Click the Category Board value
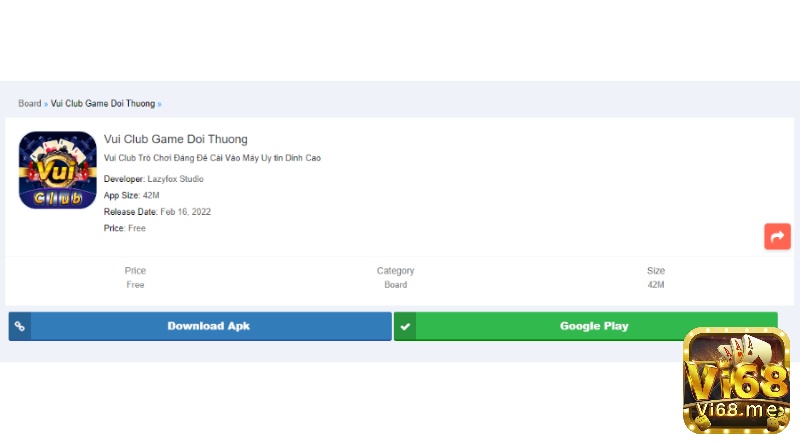 click(x=395, y=285)
